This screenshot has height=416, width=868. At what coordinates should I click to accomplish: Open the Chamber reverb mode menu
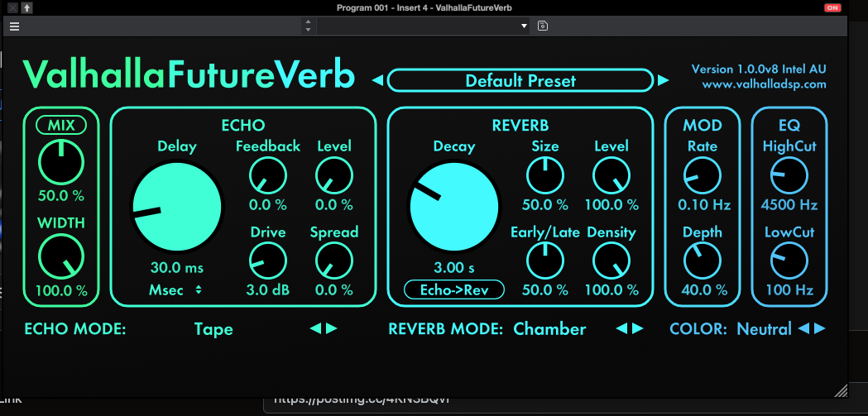point(549,329)
